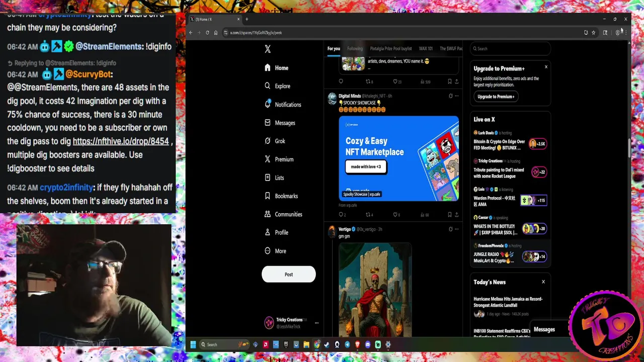Open the nfthive.io drop link in chat
Screen dimensions: 644x362
pyautogui.click(x=121, y=141)
